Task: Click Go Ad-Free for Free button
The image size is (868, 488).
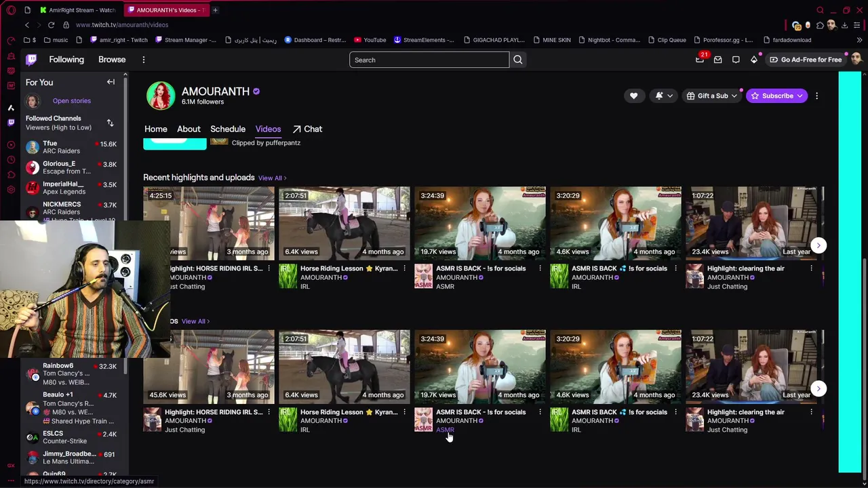Action: tap(806, 60)
